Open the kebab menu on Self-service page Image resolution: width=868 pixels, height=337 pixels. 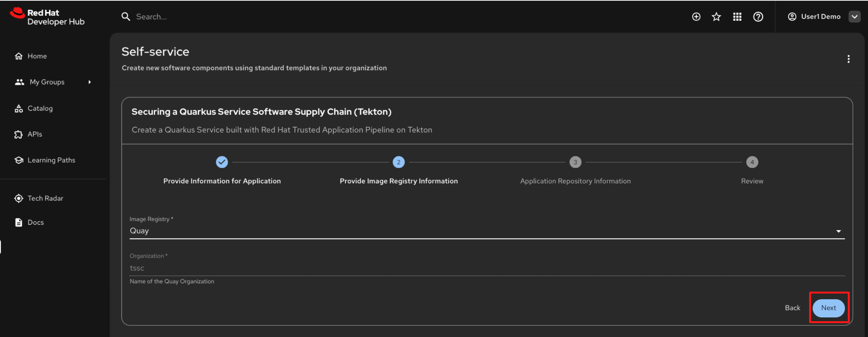[x=848, y=59]
